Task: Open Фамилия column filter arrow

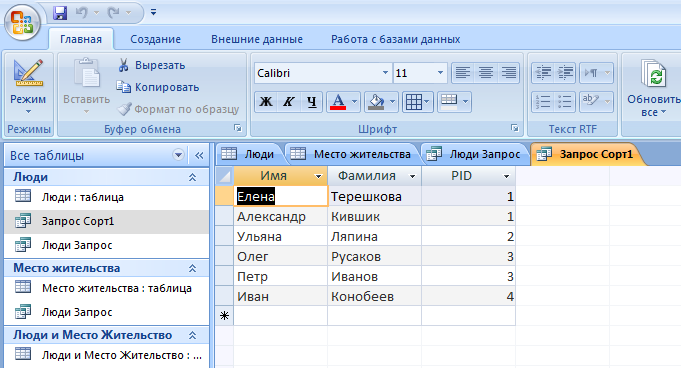Action: [412, 176]
